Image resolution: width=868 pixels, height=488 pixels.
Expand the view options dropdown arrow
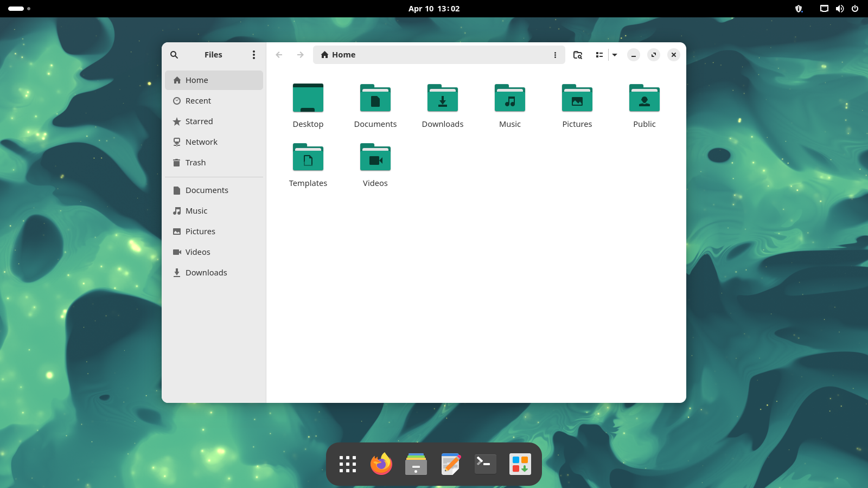coord(615,55)
